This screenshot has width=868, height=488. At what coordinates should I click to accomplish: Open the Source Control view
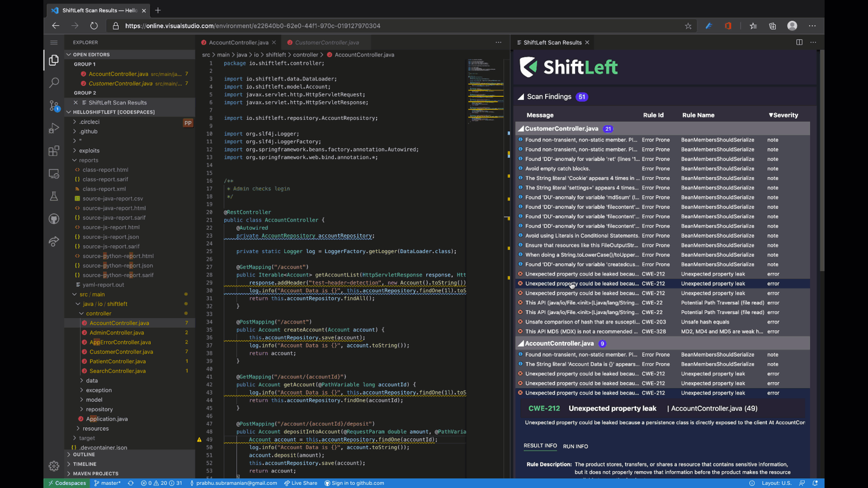pyautogui.click(x=54, y=105)
